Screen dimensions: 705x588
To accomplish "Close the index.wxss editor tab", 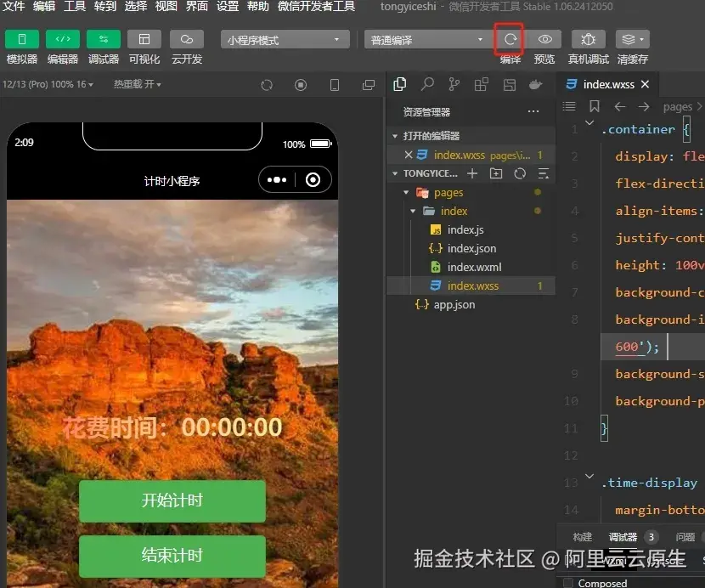I will 646,84.
